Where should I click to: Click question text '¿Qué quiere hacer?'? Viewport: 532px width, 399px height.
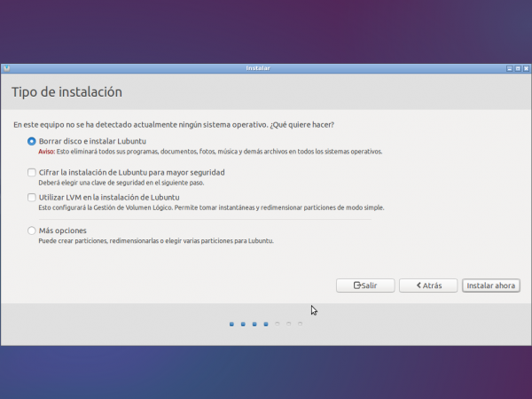coord(302,125)
